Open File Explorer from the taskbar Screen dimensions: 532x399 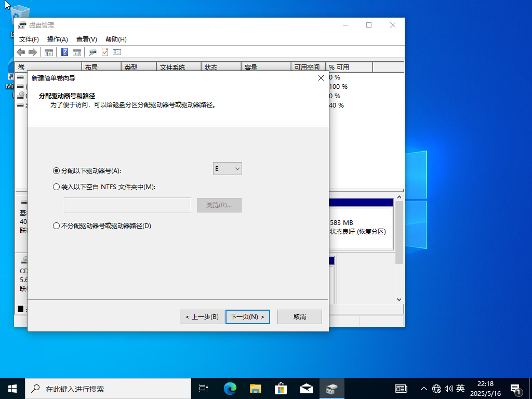[256, 389]
